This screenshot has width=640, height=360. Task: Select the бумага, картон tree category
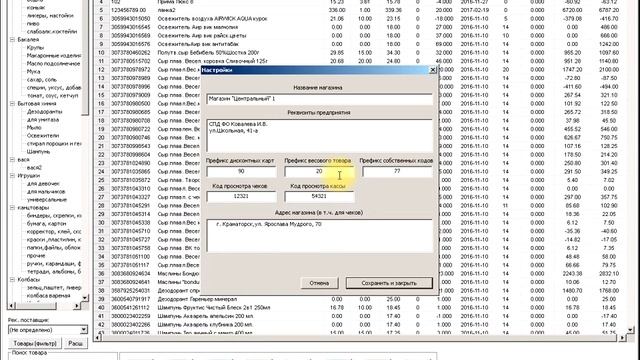pyautogui.click(x=46, y=224)
